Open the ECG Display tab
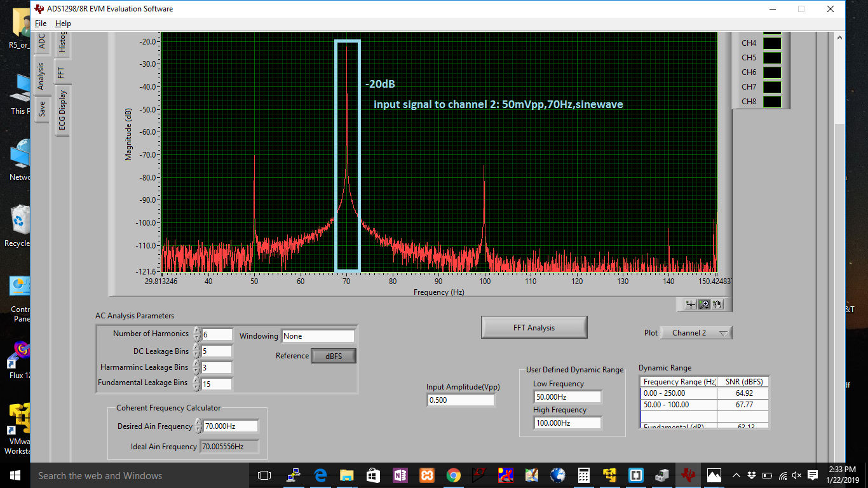868x488 pixels. pos(62,110)
